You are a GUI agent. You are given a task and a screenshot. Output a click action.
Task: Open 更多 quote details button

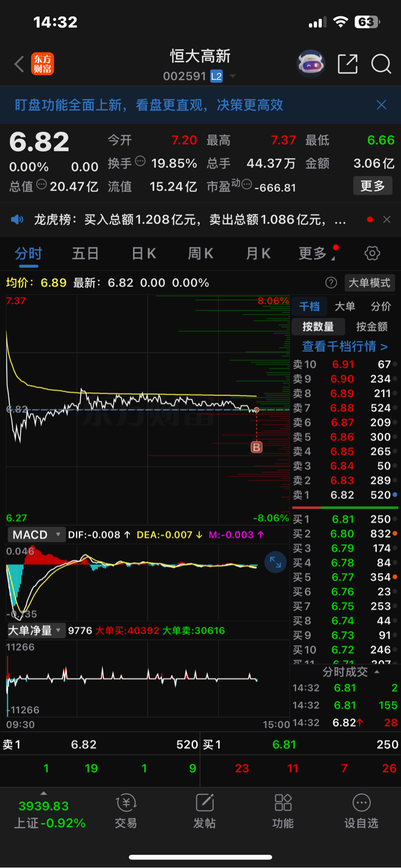point(372,186)
